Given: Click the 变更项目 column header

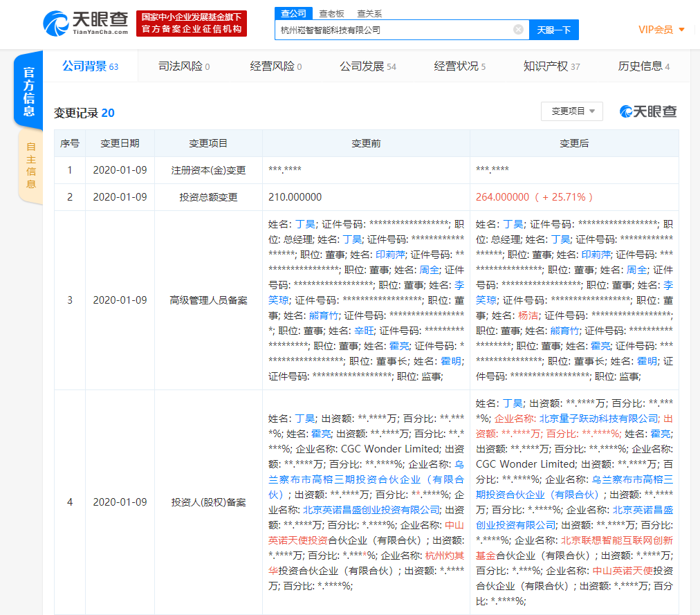Looking at the screenshot, I should click(x=208, y=143).
